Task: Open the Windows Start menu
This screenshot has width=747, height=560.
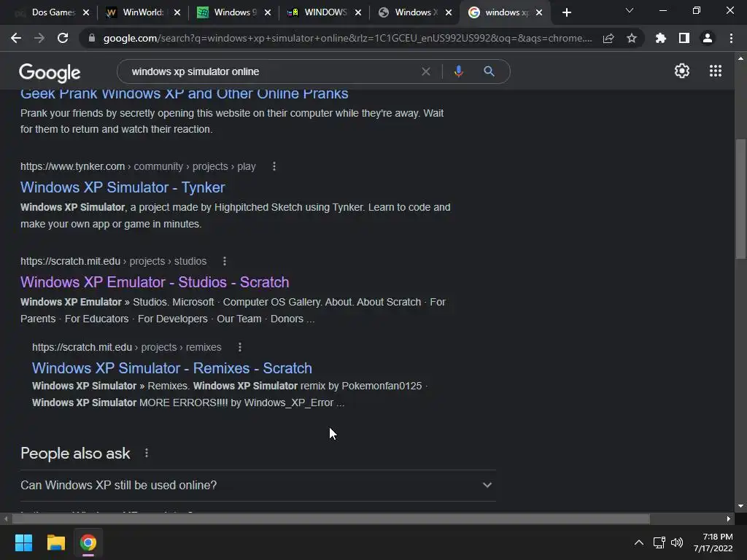Action: 23,542
